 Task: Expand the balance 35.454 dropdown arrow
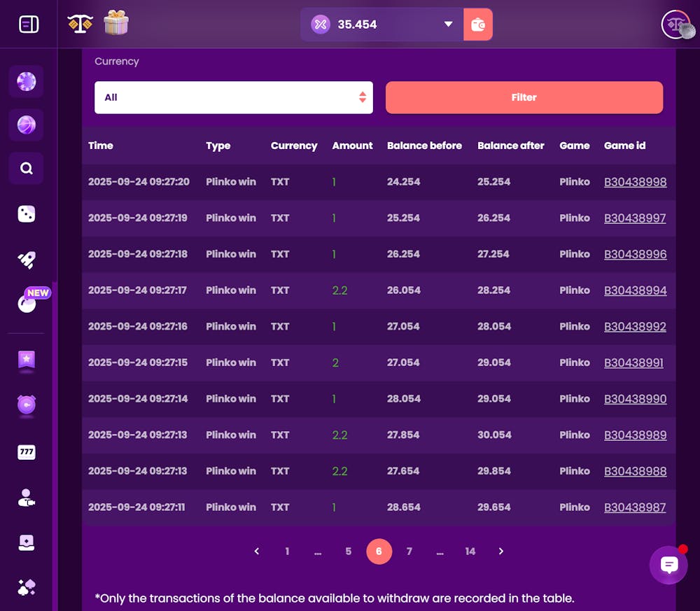(x=448, y=24)
